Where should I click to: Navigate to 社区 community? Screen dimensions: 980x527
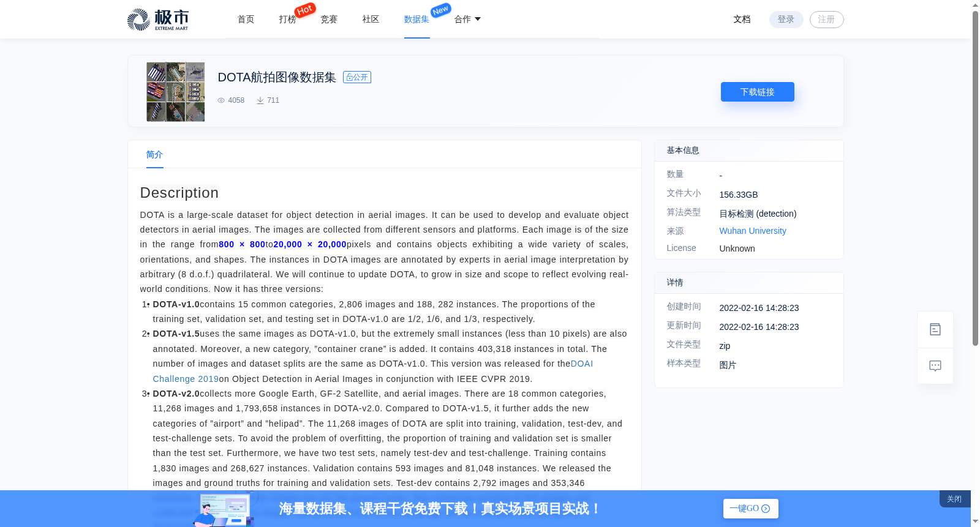click(x=371, y=20)
